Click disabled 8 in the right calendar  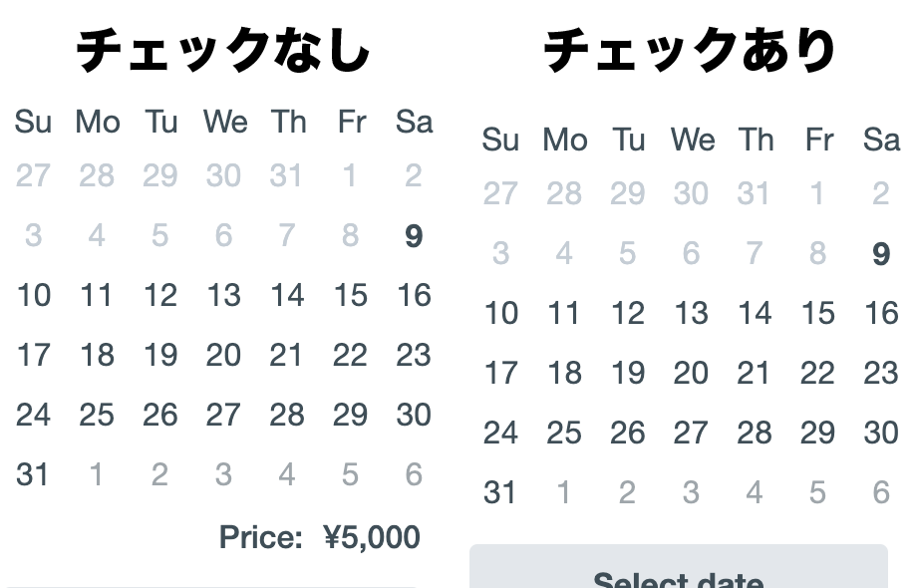click(818, 254)
